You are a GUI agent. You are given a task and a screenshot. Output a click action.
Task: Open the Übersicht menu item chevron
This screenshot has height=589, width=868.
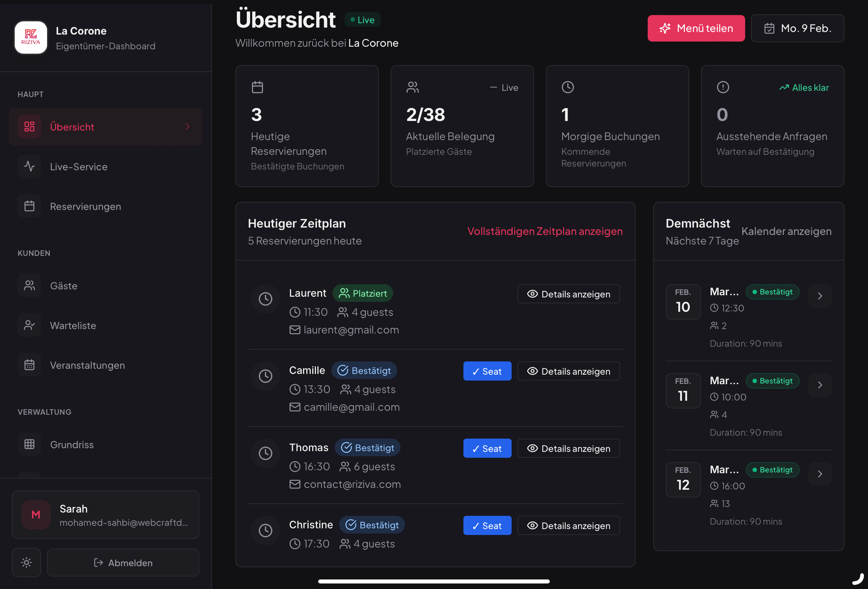coord(188,126)
